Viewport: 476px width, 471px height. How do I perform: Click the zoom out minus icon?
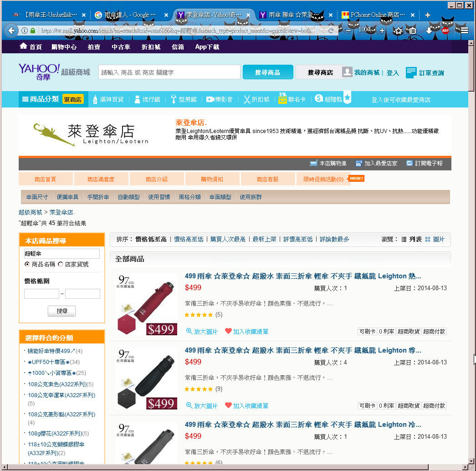[348, 31]
